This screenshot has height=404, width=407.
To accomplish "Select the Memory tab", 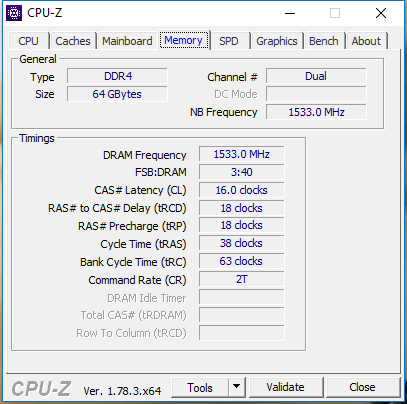I will click(184, 40).
